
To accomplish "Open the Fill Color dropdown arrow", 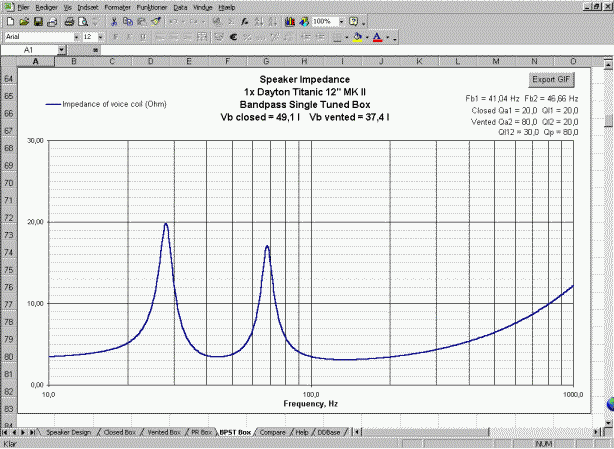I will click(x=367, y=37).
